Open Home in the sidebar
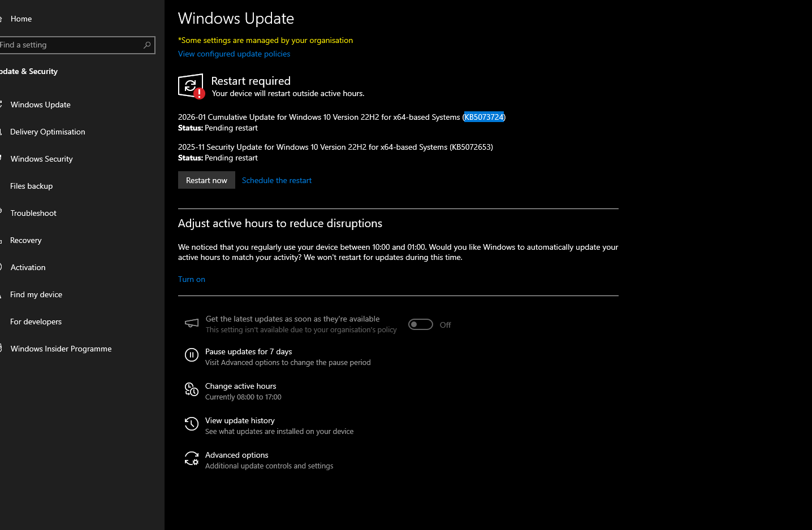Screen dimensions: 812x530 [x=21, y=19]
